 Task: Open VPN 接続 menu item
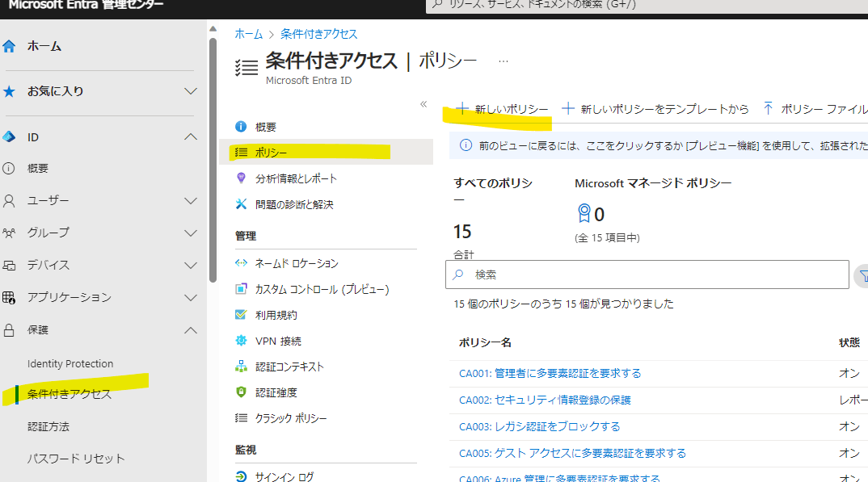[278, 341]
